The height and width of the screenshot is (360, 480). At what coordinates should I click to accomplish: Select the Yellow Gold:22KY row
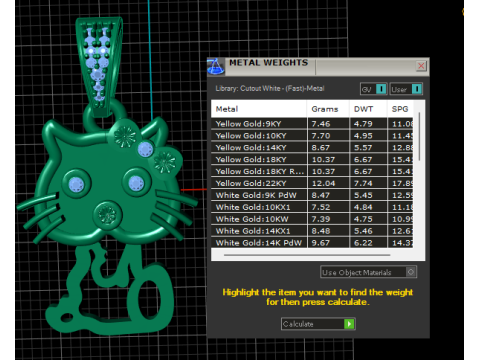click(312, 183)
